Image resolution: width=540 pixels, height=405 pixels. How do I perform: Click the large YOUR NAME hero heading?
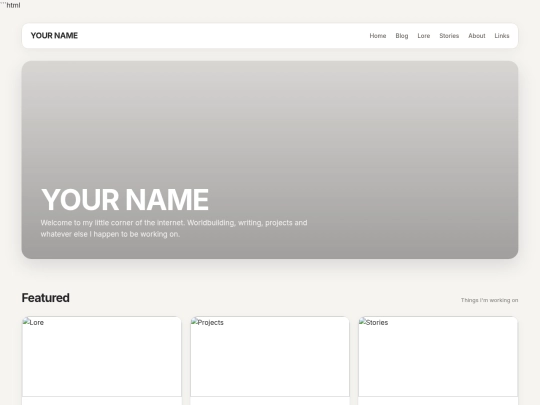pos(125,199)
